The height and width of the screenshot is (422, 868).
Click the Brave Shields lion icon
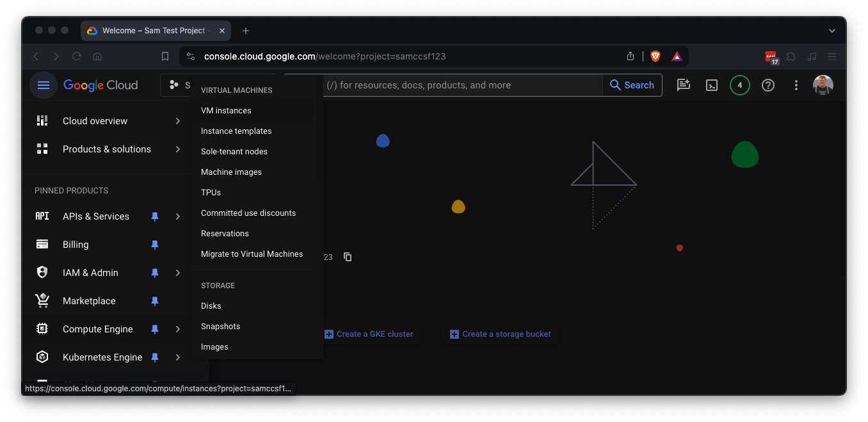[x=655, y=56]
